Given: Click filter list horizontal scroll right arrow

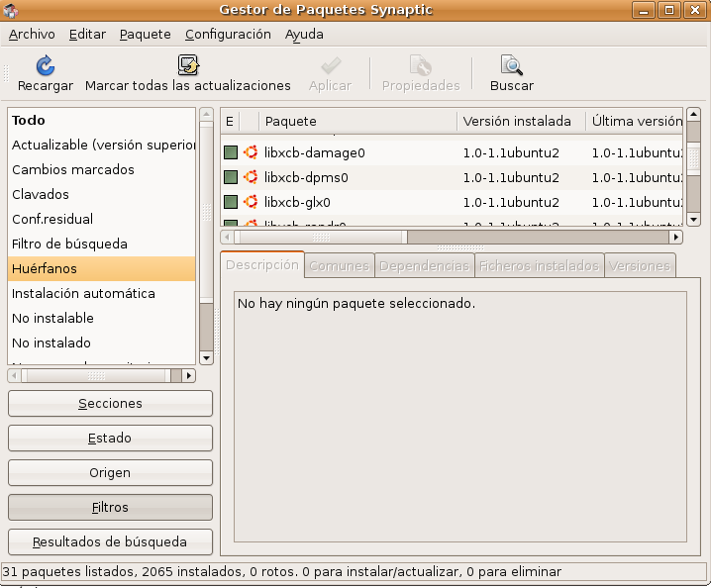Looking at the screenshot, I should click(x=188, y=375).
